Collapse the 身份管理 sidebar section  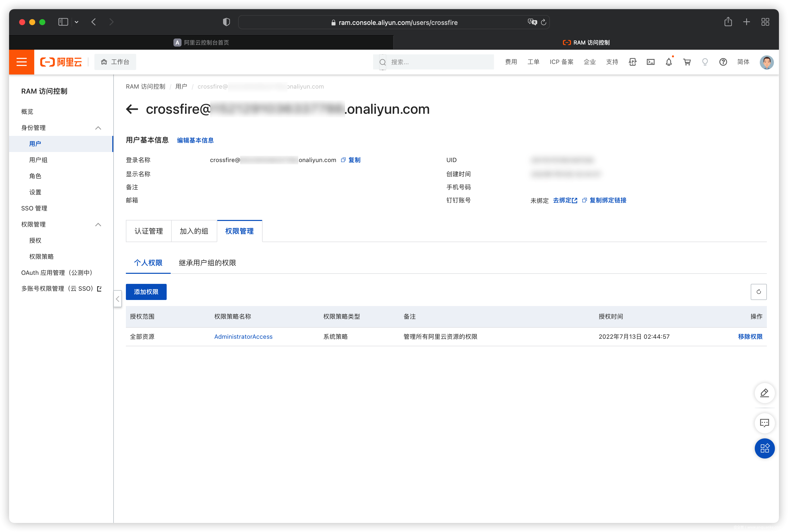pyautogui.click(x=98, y=128)
